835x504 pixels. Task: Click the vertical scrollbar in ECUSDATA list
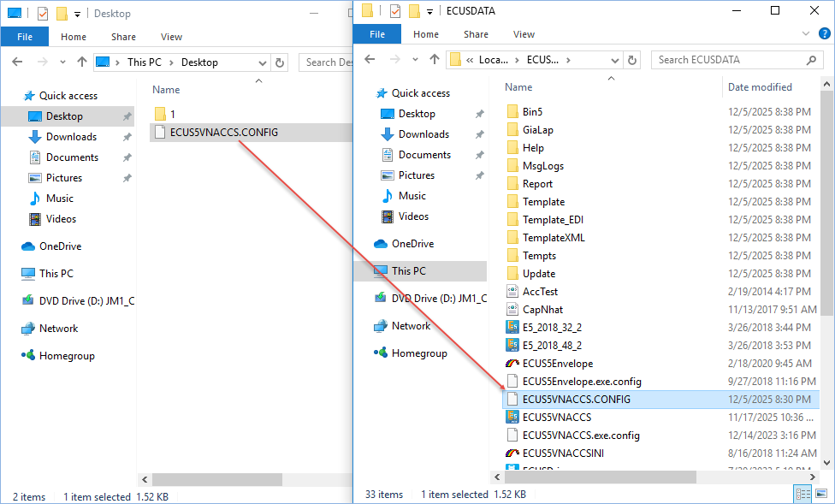827,257
